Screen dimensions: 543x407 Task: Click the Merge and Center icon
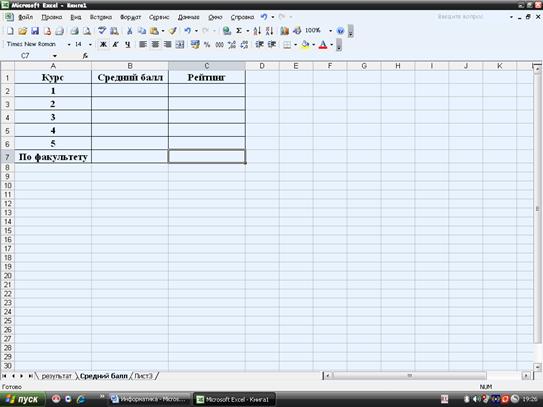pos(180,44)
